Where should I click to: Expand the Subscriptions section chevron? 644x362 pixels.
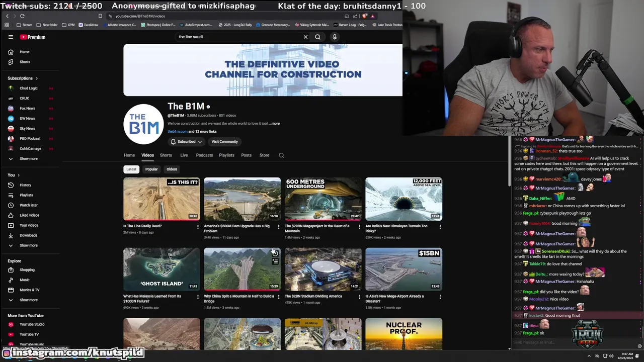pos(37,78)
